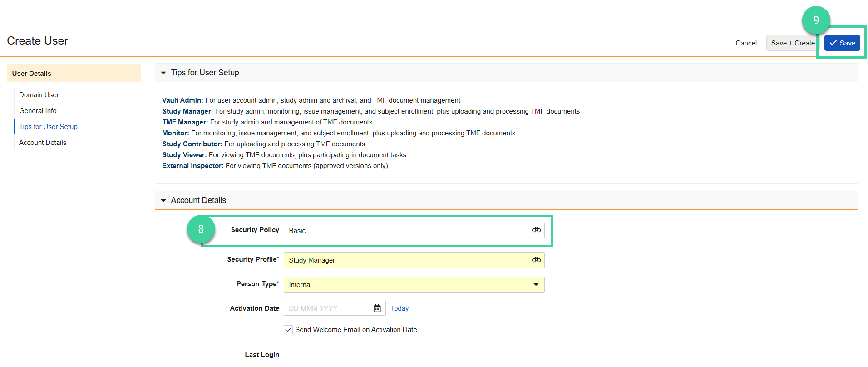The width and height of the screenshot is (868, 367).
Task: Collapse the Tips for User Setup section
Action: tap(163, 73)
